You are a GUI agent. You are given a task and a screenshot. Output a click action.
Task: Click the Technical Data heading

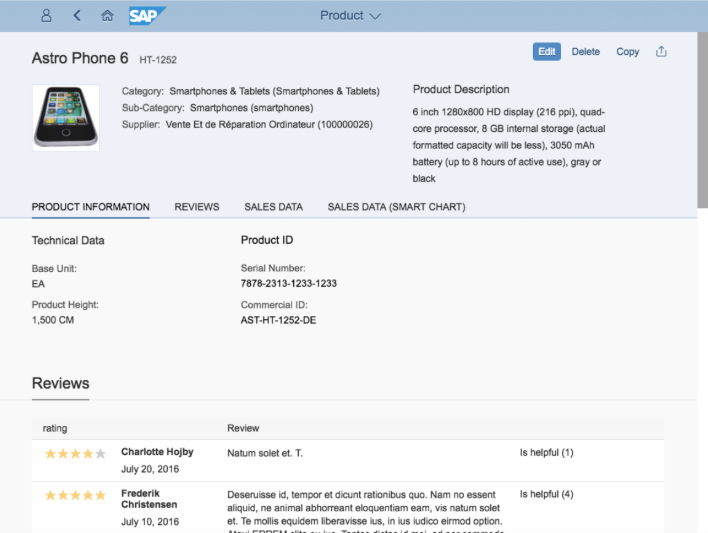pyautogui.click(x=68, y=240)
